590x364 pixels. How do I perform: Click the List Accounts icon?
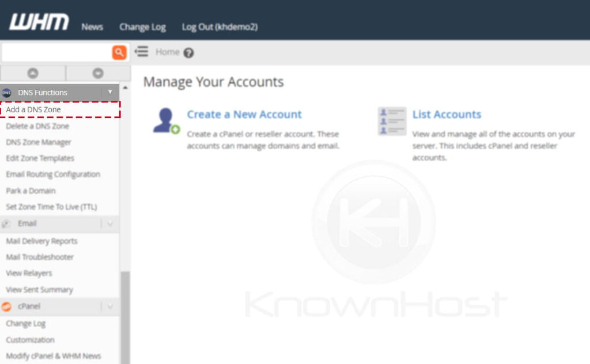click(392, 121)
